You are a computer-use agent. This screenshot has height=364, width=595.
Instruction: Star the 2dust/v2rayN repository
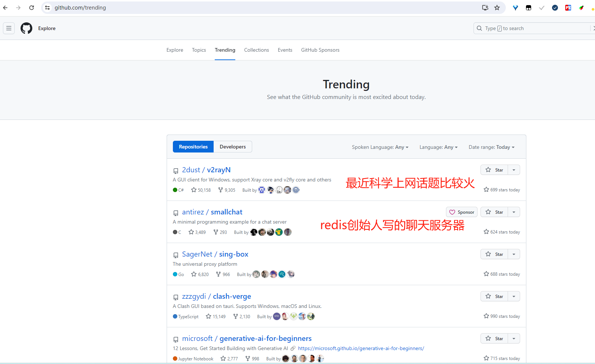point(494,170)
